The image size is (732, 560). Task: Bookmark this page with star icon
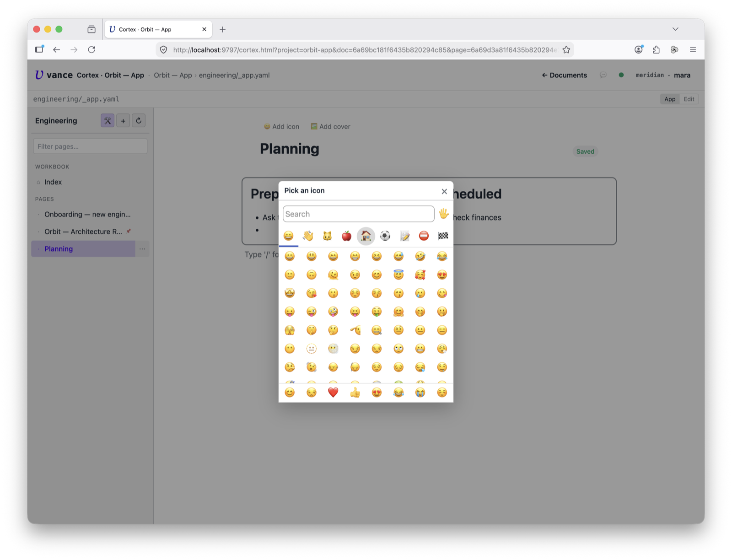click(566, 50)
